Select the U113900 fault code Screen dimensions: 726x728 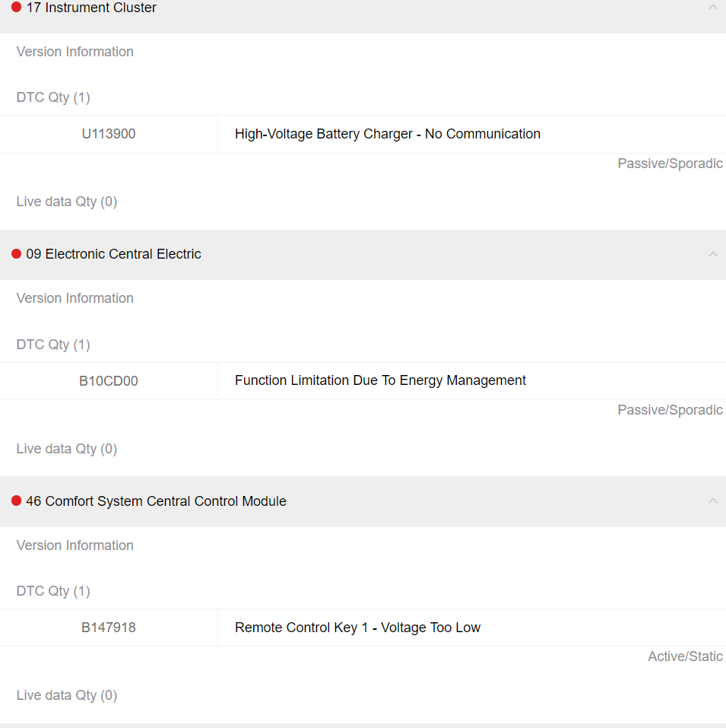tap(109, 133)
